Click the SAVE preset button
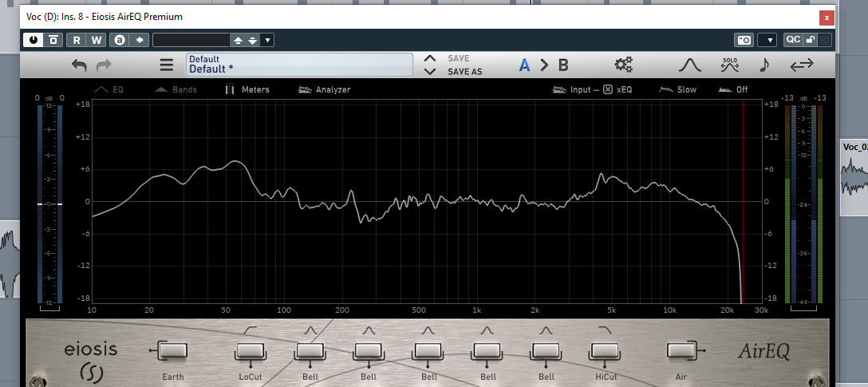This screenshot has width=868, height=387. click(459, 58)
